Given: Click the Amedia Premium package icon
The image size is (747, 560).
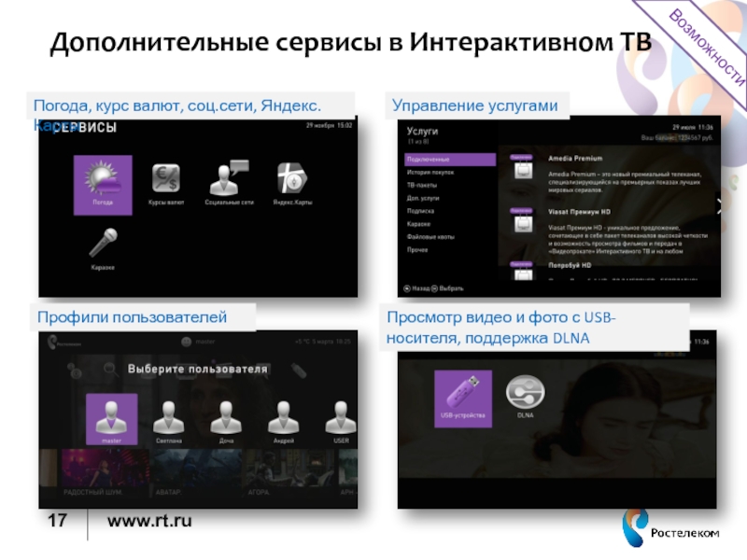Looking at the screenshot, I should click(523, 167).
